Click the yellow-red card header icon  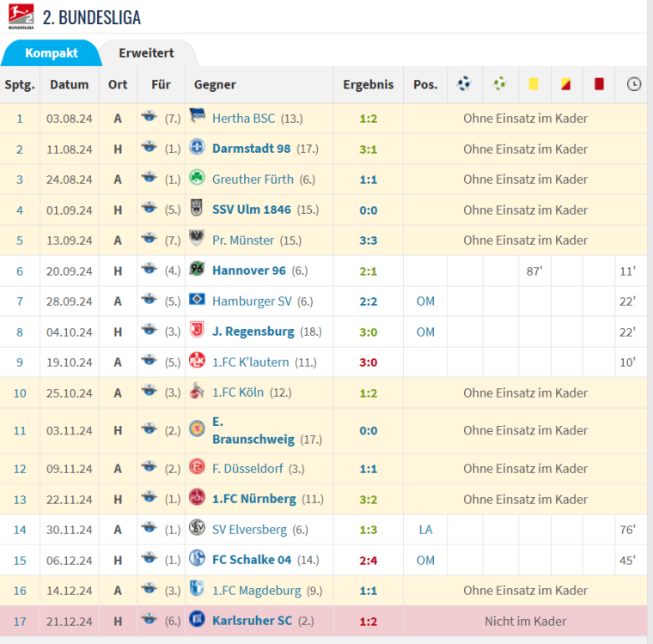[565, 84]
